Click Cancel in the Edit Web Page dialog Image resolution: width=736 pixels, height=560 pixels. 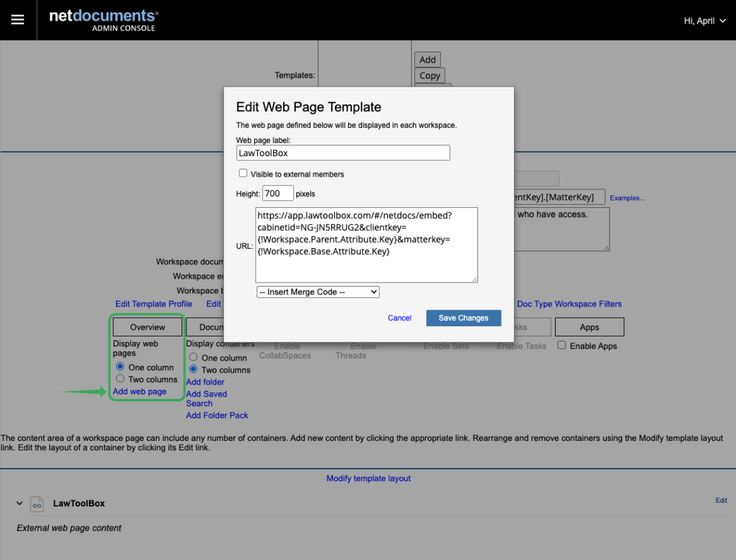coord(399,318)
